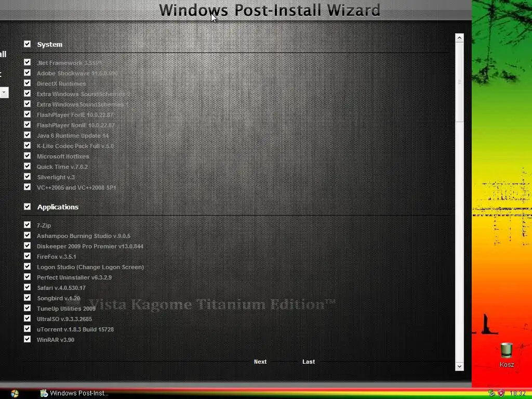Click the System heading text

tap(49, 45)
